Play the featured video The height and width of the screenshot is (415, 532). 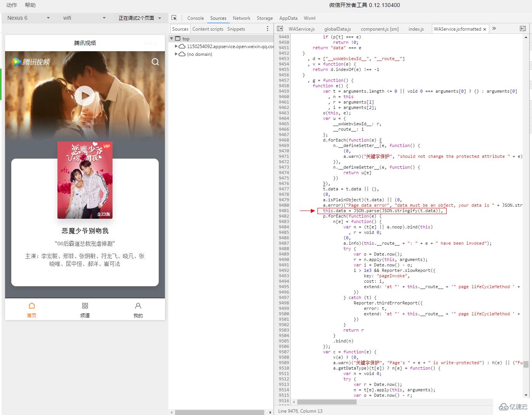[85, 96]
